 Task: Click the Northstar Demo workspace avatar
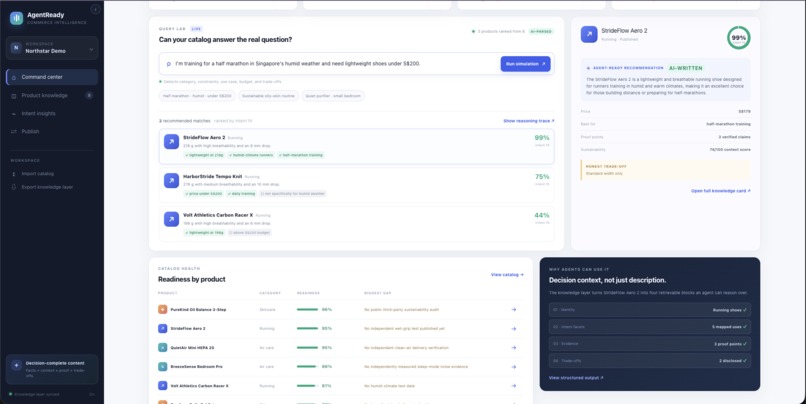tap(16, 48)
